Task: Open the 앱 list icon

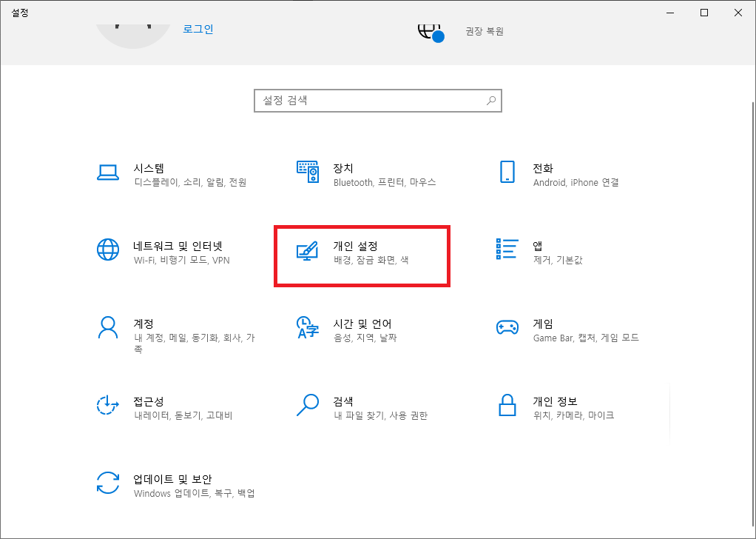Action: [x=507, y=249]
